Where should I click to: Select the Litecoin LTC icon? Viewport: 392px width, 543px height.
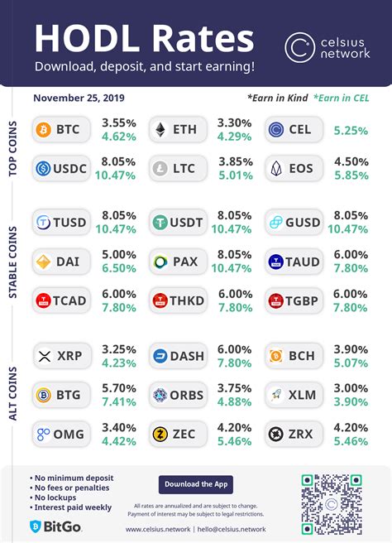(160, 169)
